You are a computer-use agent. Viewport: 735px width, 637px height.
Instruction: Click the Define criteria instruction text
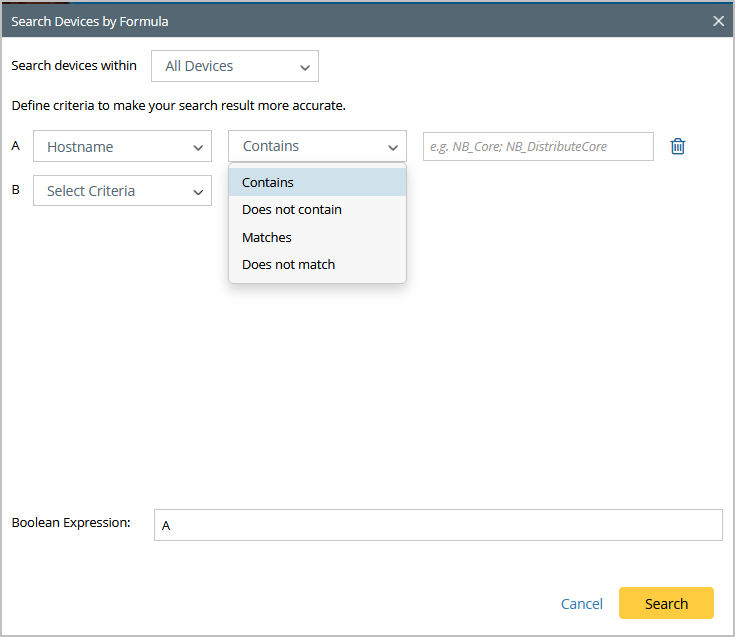pyautogui.click(x=178, y=105)
